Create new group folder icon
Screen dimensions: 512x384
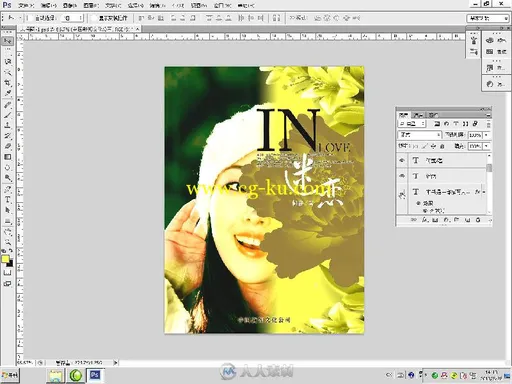456,220
